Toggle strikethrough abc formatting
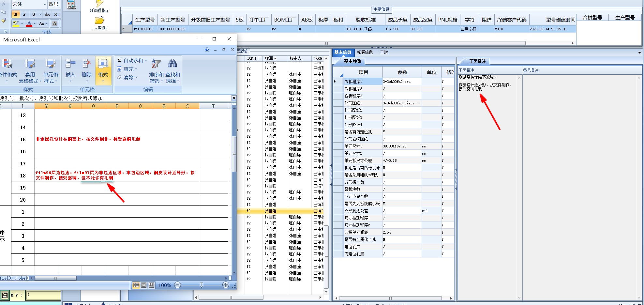This screenshot has height=305, width=644. [x=47, y=14]
